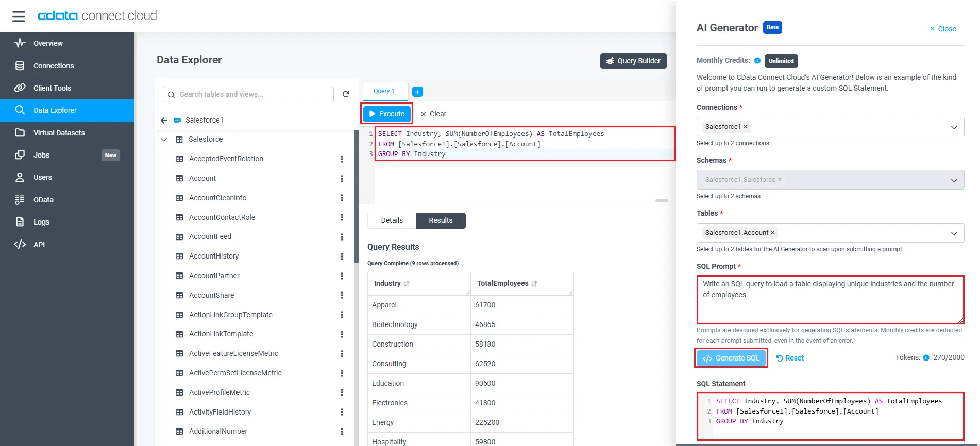Add a new query tab with plus icon
Image resolution: width=980 pixels, height=446 pixels.
tap(418, 92)
